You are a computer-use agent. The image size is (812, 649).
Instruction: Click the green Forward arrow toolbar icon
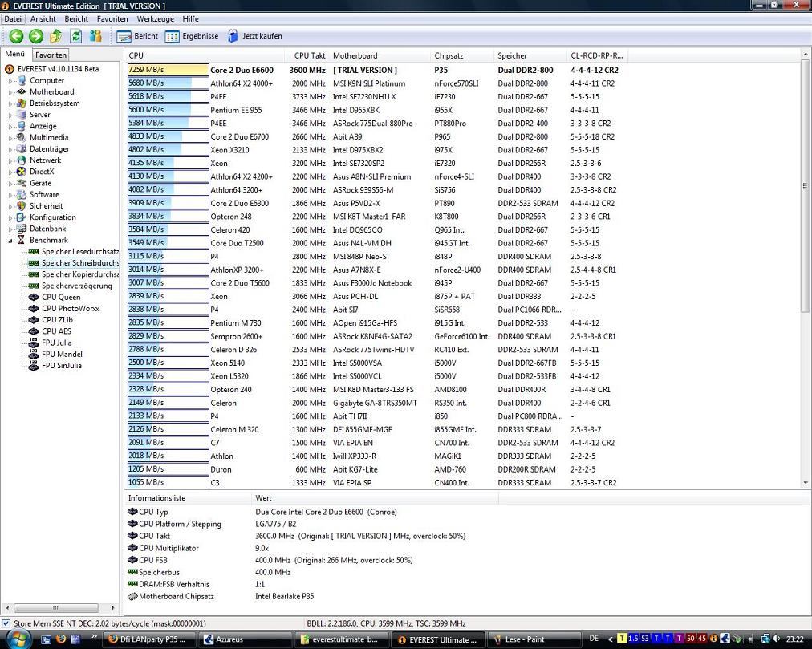coord(36,36)
